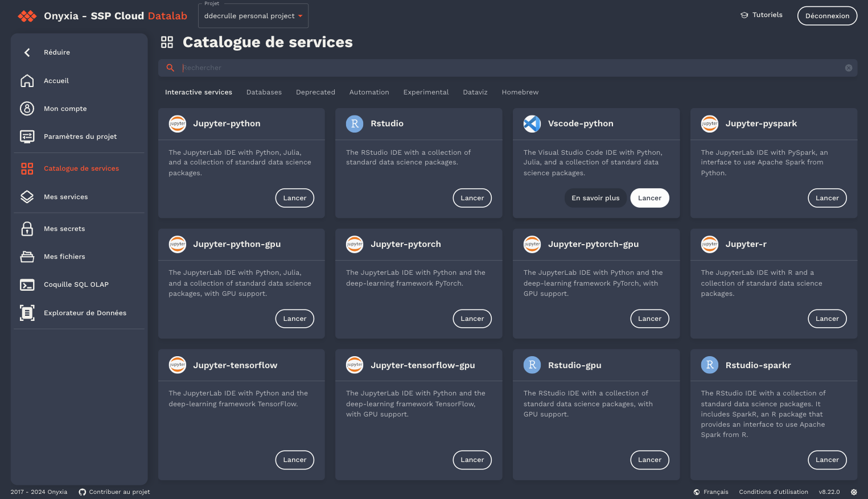This screenshot has width=868, height=499.
Task: Click the Déconnexion button
Action: [x=827, y=16]
